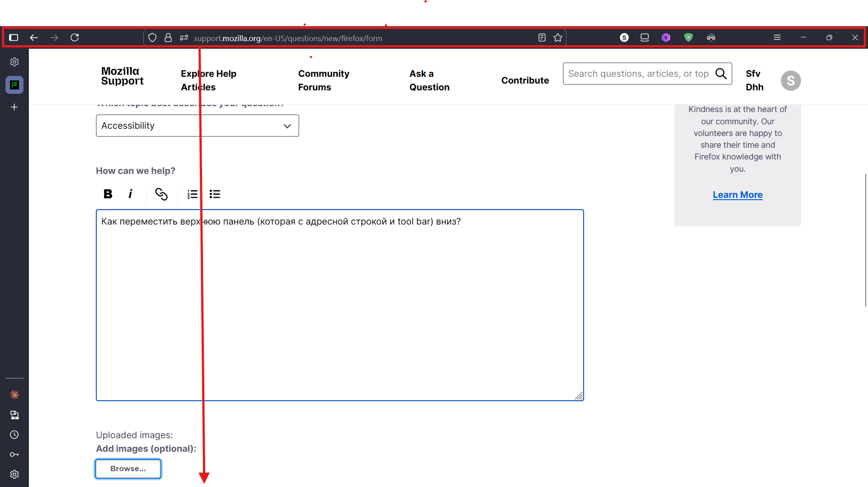This screenshot has width=868, height=487.
Task: Follow the Learn More link
Action: (737, 195)
